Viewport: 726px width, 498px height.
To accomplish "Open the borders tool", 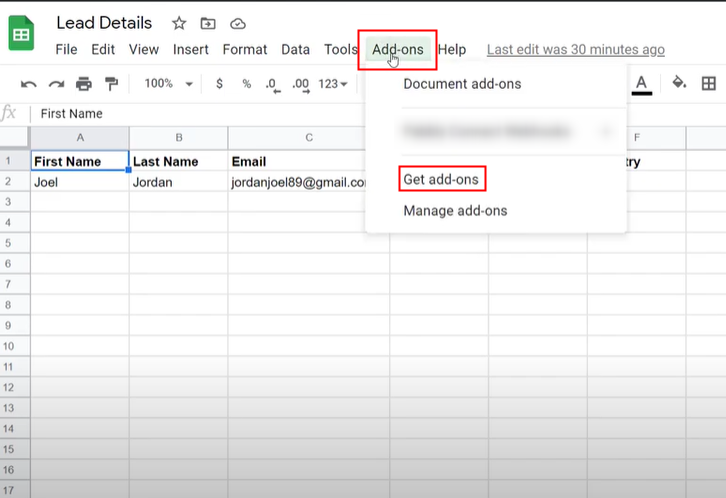I will [x=708, y=83].
